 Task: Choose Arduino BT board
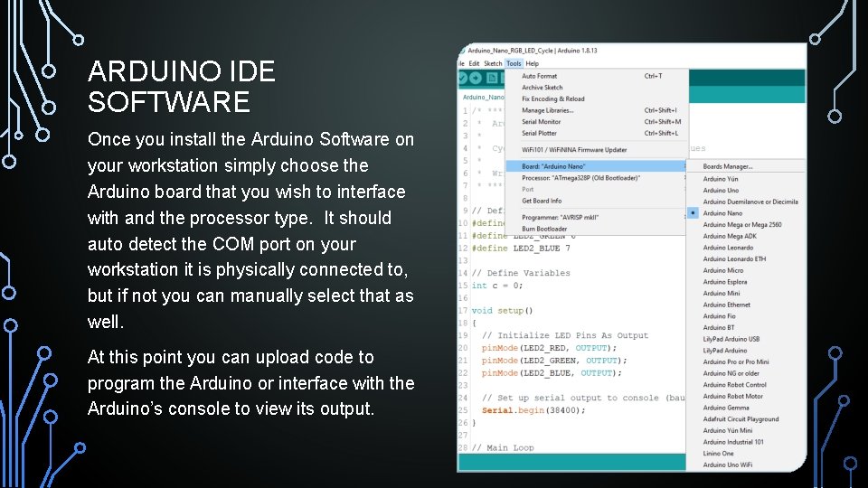tap(746, 327)
